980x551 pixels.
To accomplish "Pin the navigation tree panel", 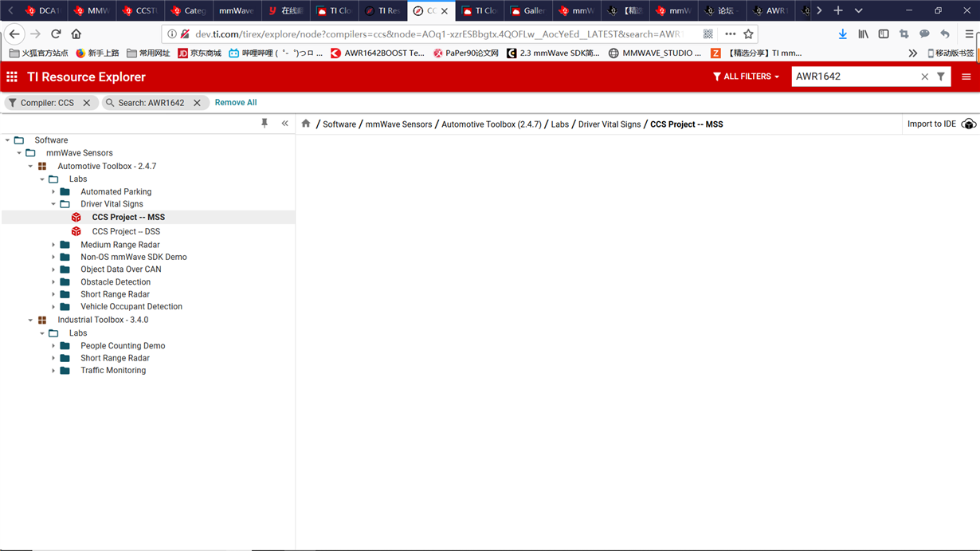I will (x=265, y=124).
